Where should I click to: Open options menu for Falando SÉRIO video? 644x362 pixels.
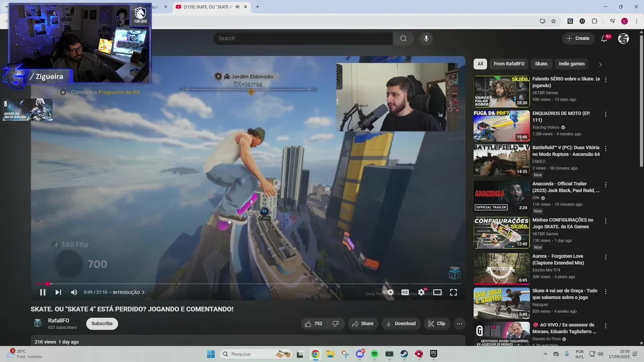point(606,80)
